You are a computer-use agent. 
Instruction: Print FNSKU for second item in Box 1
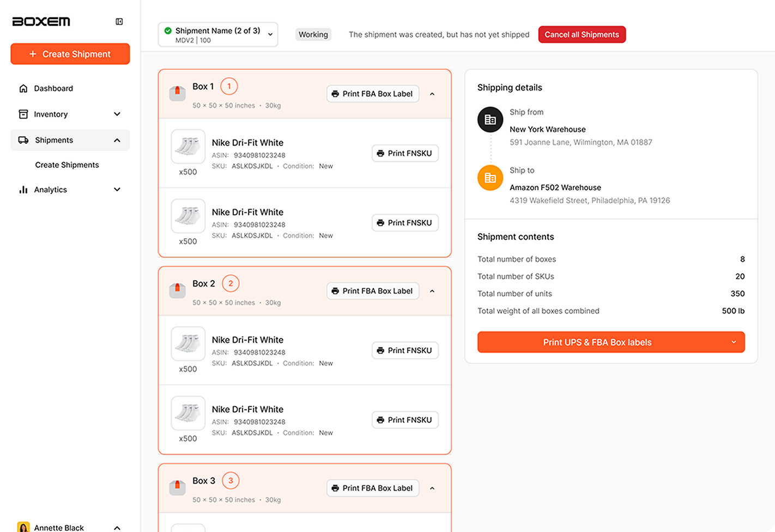click(405, 222)
